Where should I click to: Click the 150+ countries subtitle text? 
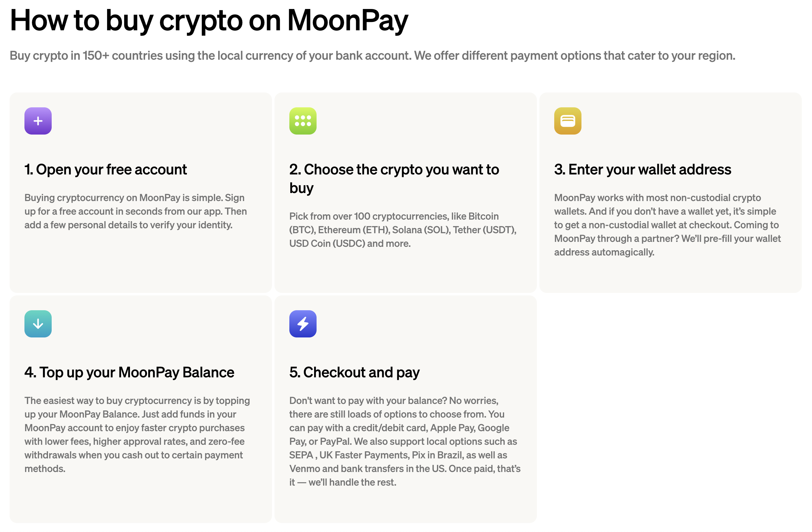click(372, 56)
